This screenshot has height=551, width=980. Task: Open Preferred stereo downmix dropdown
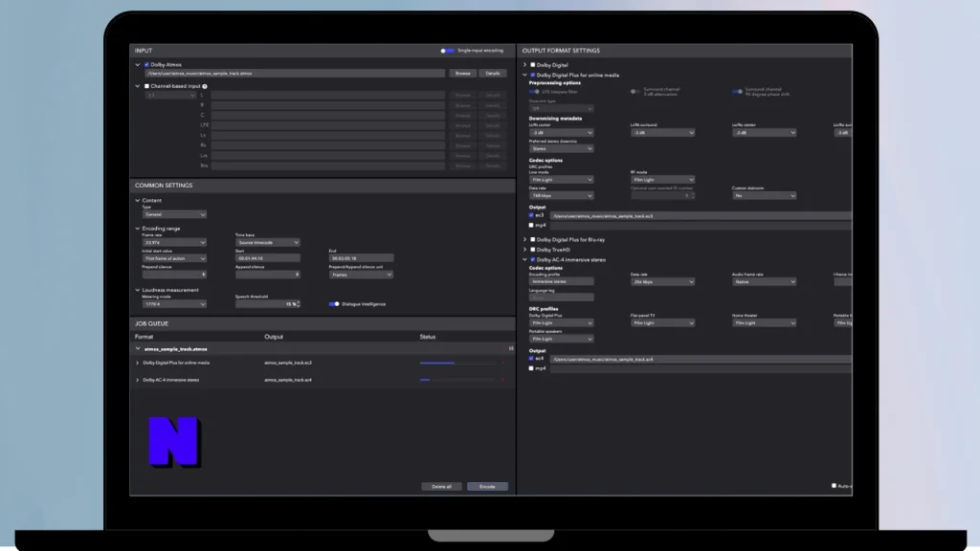coord(561,148)
